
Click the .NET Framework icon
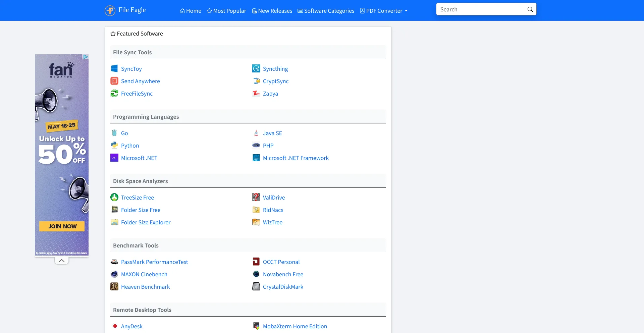(256, 158)
